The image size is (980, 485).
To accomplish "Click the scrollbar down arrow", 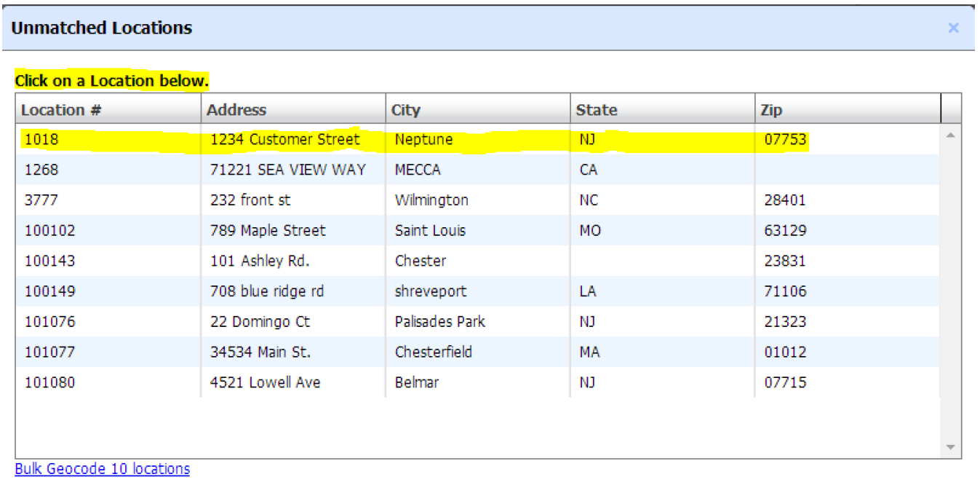I will point(950,446).
